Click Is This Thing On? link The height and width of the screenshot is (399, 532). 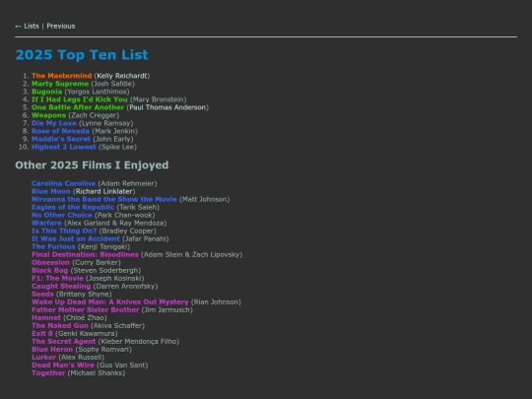pos(64,232)
